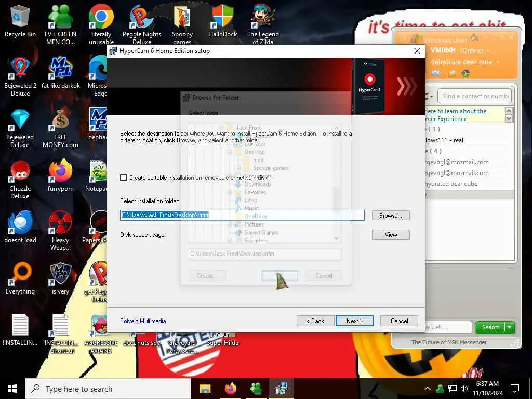532x399 pixels.
Task: Select the 'doesnt load' Thunderbird shortcut
Action: (20, 227)
